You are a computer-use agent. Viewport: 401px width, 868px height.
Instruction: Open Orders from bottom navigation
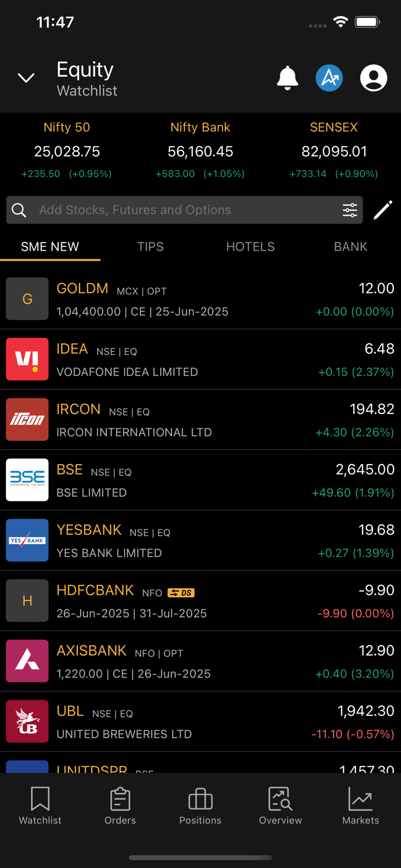coord(120,806)
